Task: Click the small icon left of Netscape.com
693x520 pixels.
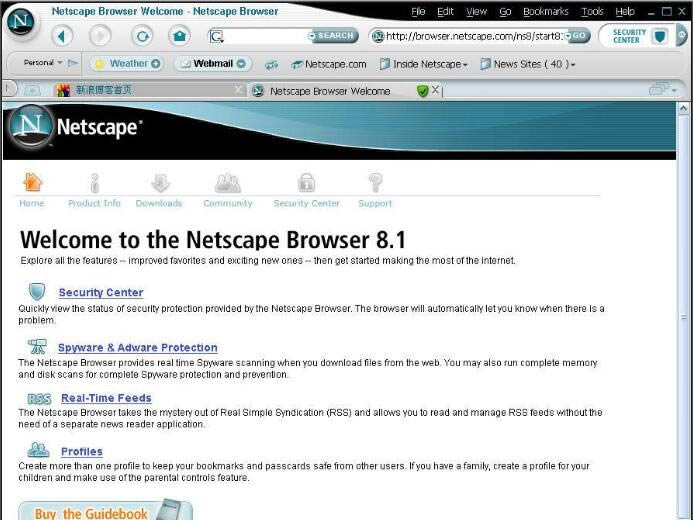Action: coord(271,65)
